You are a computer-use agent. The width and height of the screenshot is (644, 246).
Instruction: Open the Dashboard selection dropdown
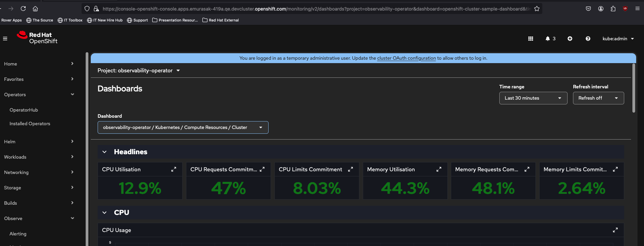click(x=183, y=128)
